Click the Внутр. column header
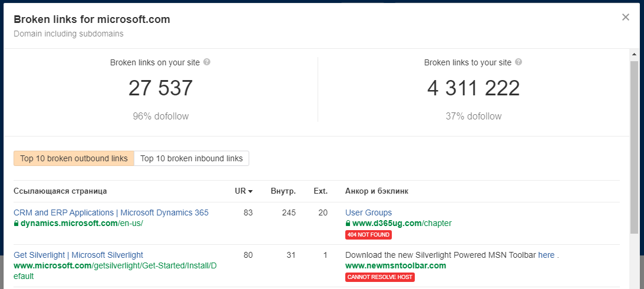This screenshot has width=644, height=289. 283,191
